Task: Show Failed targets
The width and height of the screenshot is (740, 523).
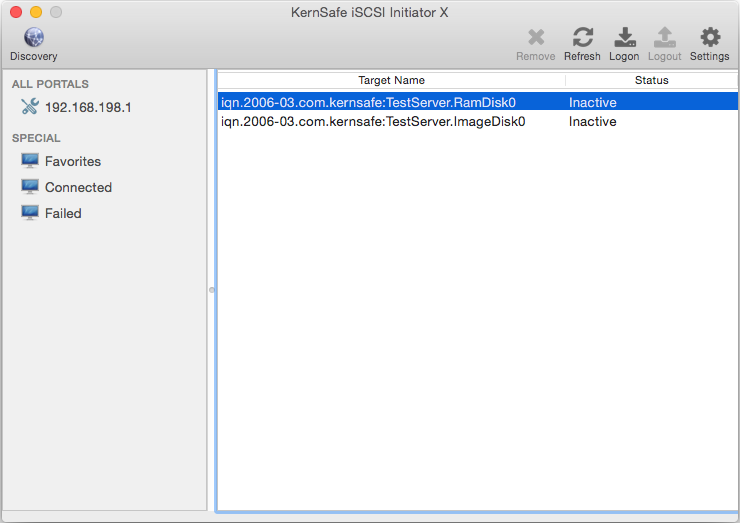Action: tap(63, 213)
